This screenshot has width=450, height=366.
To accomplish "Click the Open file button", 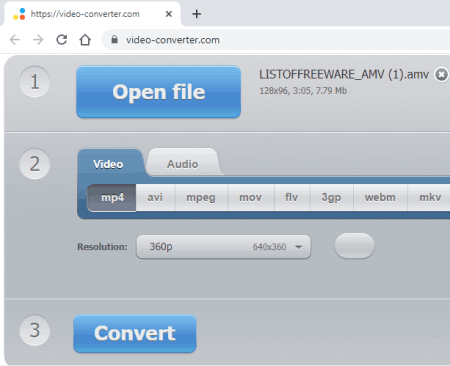I will (158, 92).
